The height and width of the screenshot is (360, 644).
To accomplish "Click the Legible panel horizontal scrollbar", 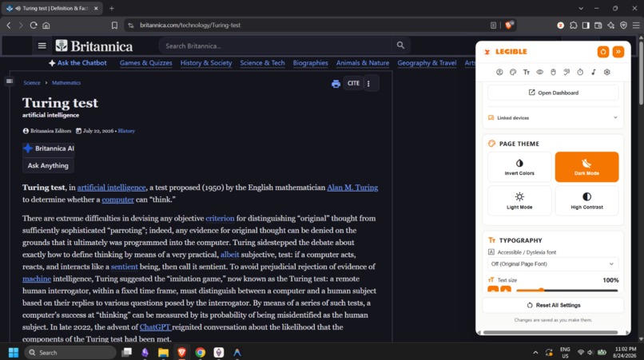I will [x=551, y=333].
